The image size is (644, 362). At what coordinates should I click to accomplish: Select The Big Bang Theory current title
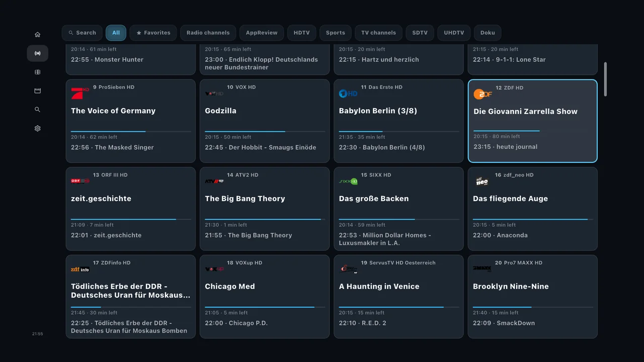[x=245, y=199]
